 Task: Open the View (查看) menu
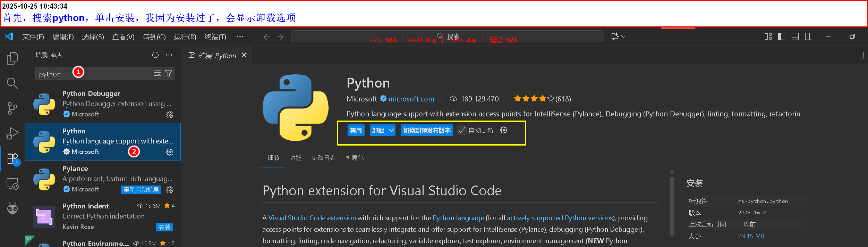123,37
